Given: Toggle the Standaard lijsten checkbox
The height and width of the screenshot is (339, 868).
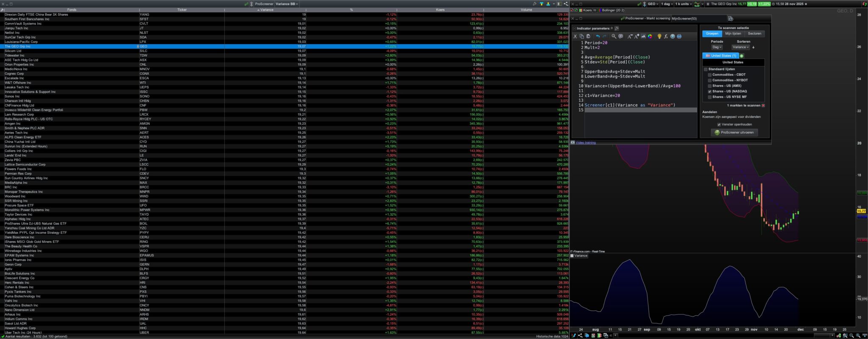Looking at the screenshot, I should pyautogui.click(x=706, y=69).
